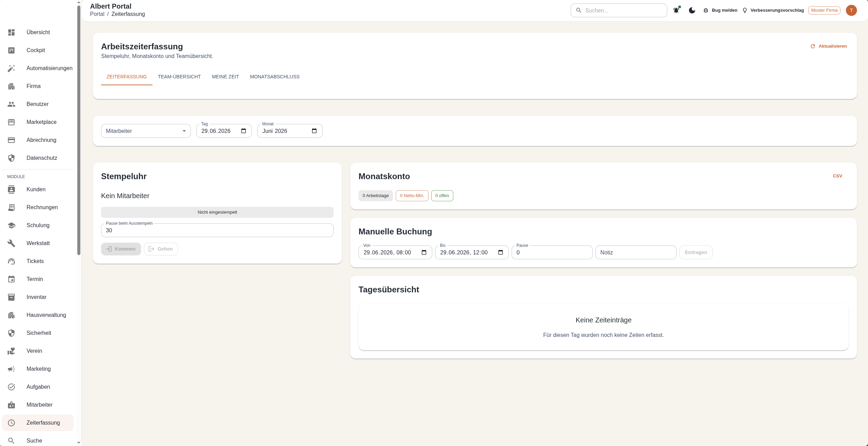Click the Muster Firma chip

(824, 10)
